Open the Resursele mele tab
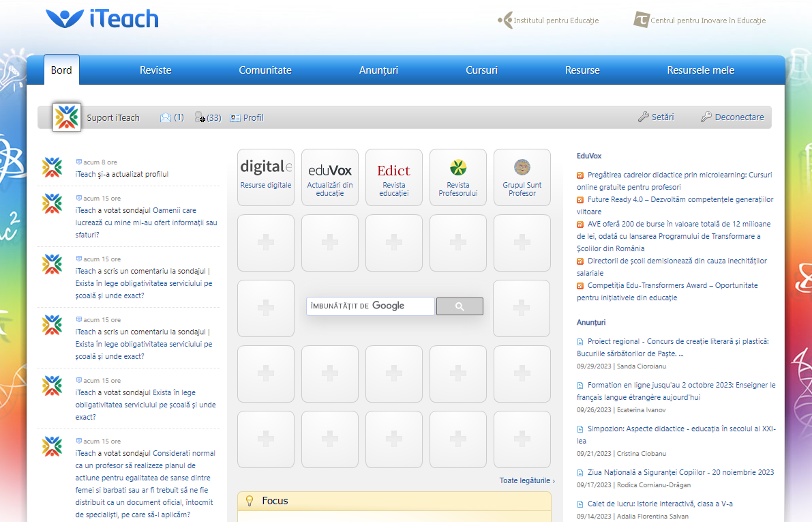The width and height of the screenshot is (812, 522). [701, 70]
